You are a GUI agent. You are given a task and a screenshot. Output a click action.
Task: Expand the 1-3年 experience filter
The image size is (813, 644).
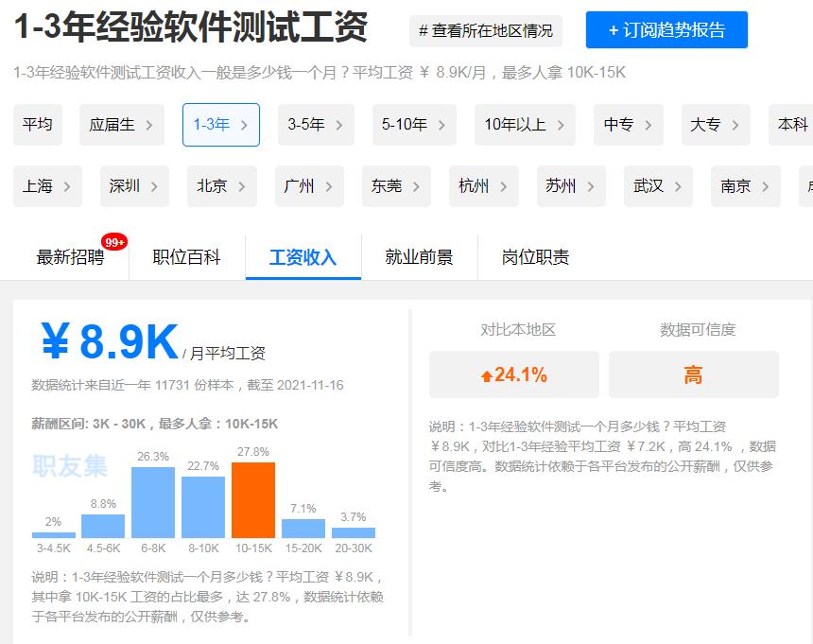pyautogui.click(x=220, y=124)
